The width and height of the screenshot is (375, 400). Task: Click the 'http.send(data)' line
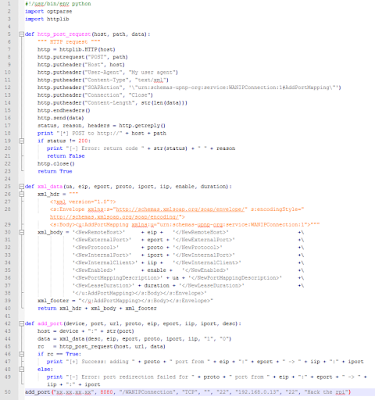(61, 118)
